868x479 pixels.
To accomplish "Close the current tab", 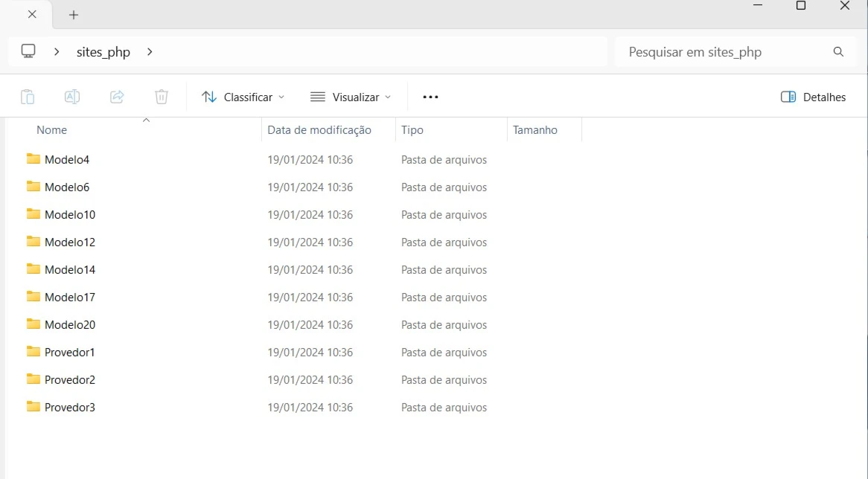I will (32, 14).
